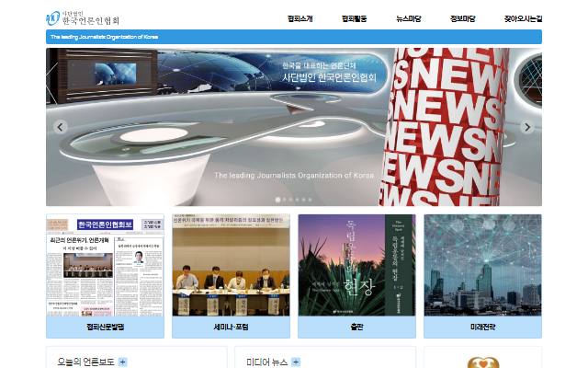Click the blue bar slogan text

pos(104,37)
